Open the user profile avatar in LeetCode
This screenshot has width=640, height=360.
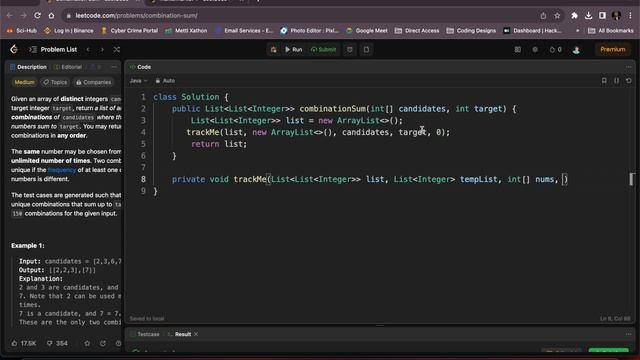coord(576,50)
